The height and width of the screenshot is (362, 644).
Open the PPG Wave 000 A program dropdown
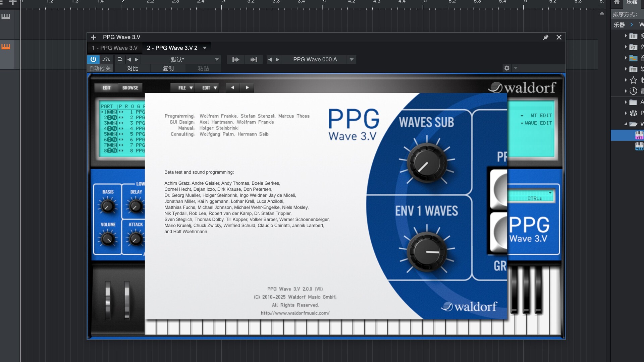point(352,60)
